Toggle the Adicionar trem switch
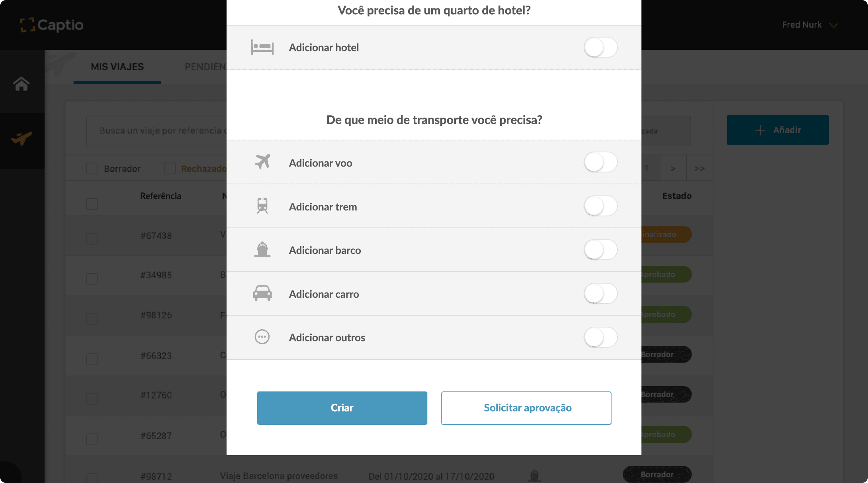This screenshot has height=483, width=868. point(600,206)
